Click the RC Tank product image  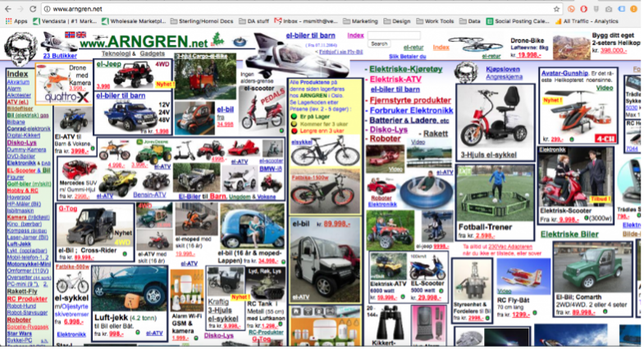pyautogui.click(x=265, y=283)
